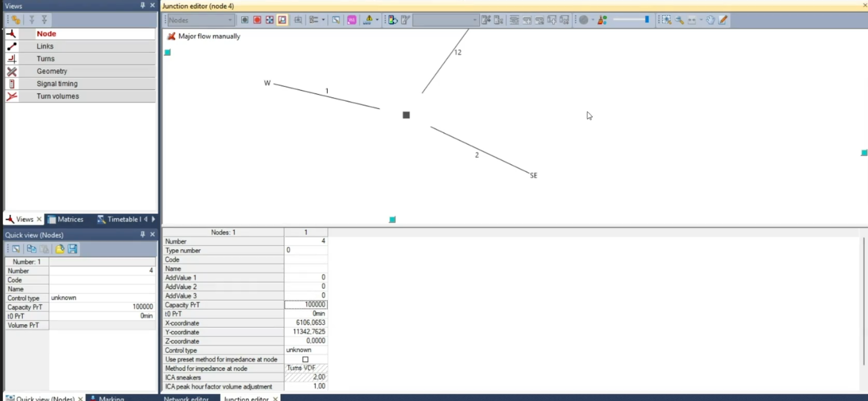This screenshot has height=401, width=868.
Task: Pin the Quick view panel
Action: tap(143, 235)
